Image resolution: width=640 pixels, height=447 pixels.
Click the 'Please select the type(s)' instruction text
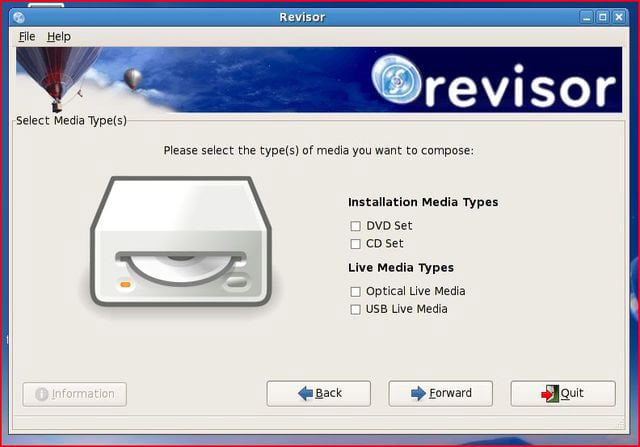click(318, 151)
